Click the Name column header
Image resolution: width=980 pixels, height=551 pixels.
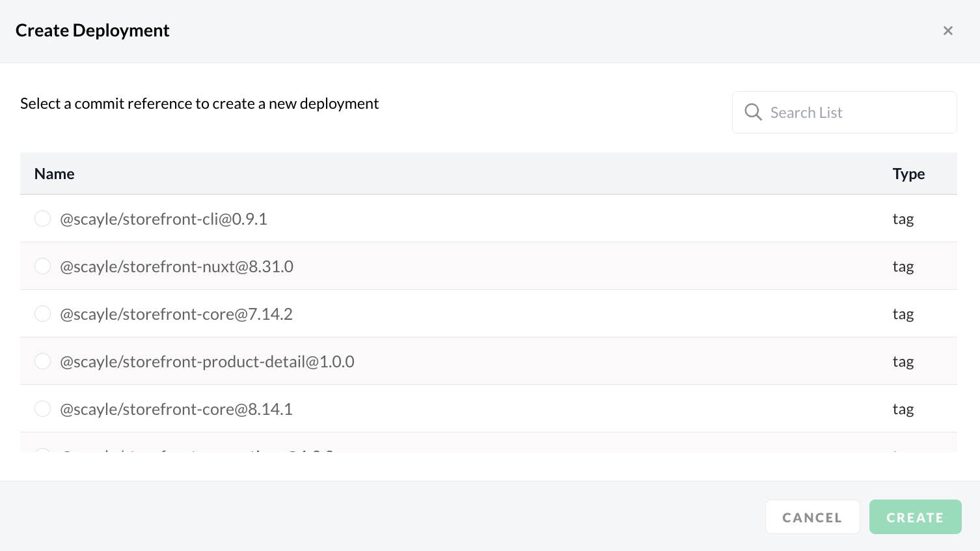[54, 174]
